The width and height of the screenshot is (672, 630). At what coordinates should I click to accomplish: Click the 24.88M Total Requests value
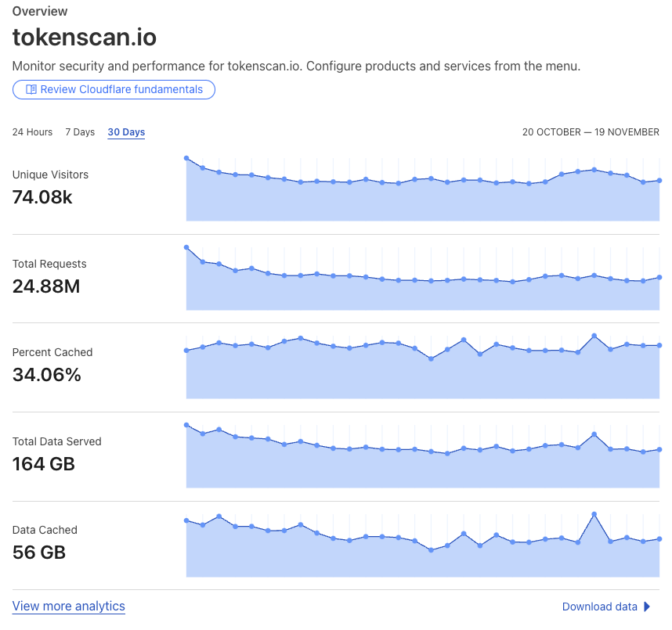46,286
